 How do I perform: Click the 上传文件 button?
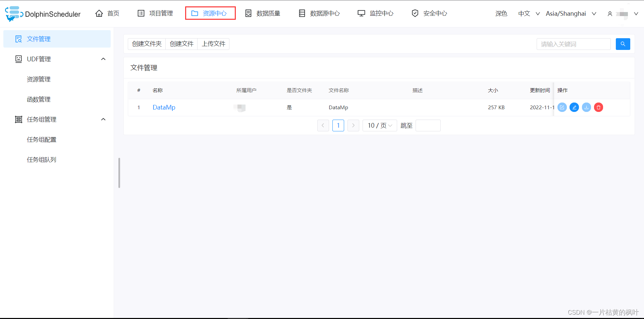pyautogui.click(x=213, y=44)
